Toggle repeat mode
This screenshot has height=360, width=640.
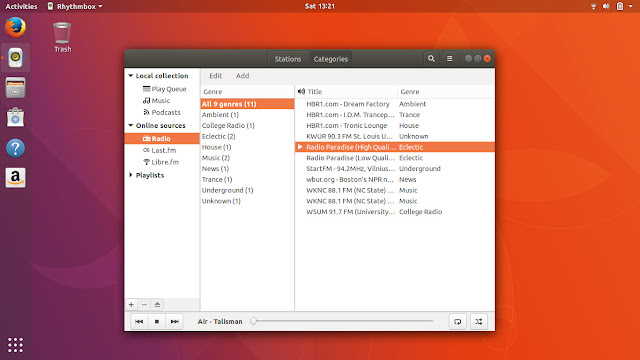pyautogui.click(x=458, y=322)
